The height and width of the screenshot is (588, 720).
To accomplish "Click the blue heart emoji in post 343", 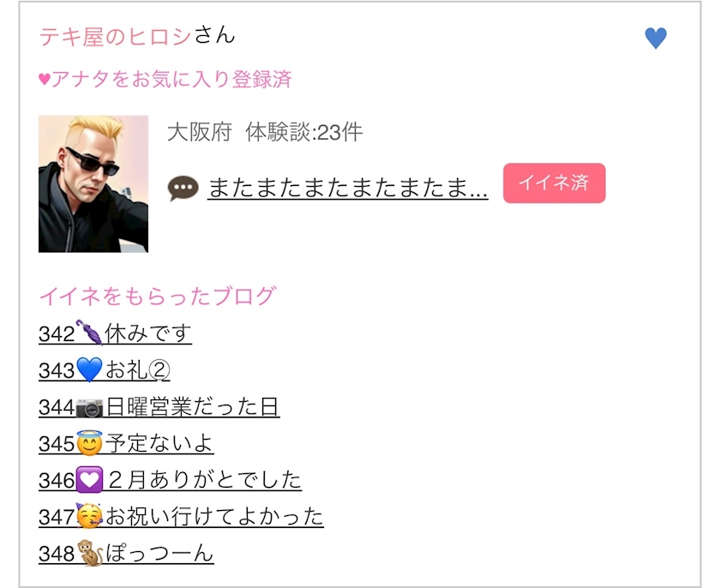I will pyautogui.click(x=89, y=369).
